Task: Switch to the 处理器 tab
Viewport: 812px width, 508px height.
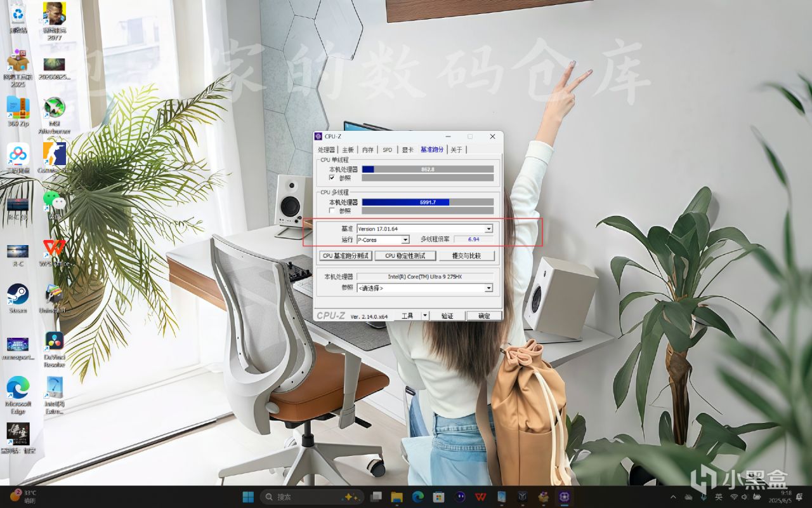Action: (326, 150)
